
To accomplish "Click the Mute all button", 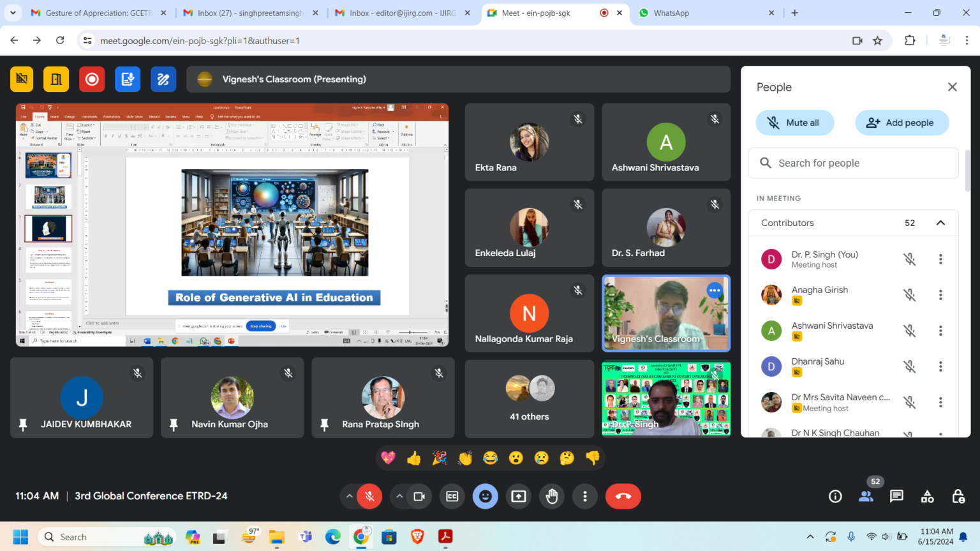I will tap(794, 123).
